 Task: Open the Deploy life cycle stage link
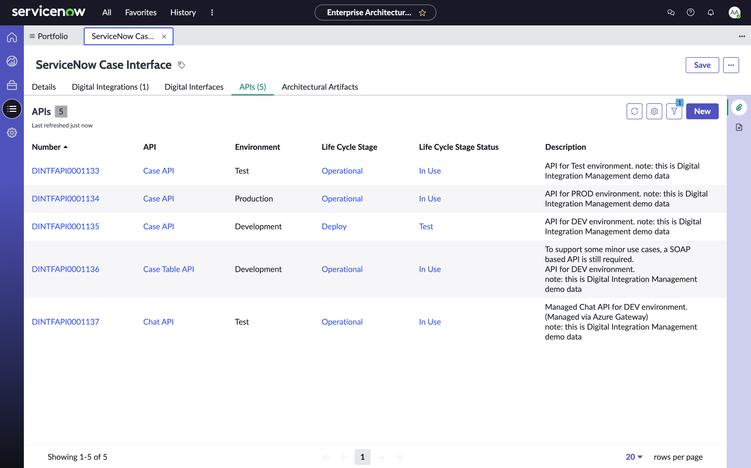pos(334,227)
